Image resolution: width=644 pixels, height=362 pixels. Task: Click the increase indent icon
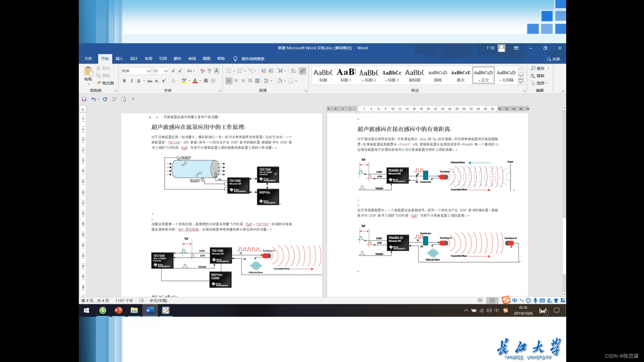[x=271, y=71]
